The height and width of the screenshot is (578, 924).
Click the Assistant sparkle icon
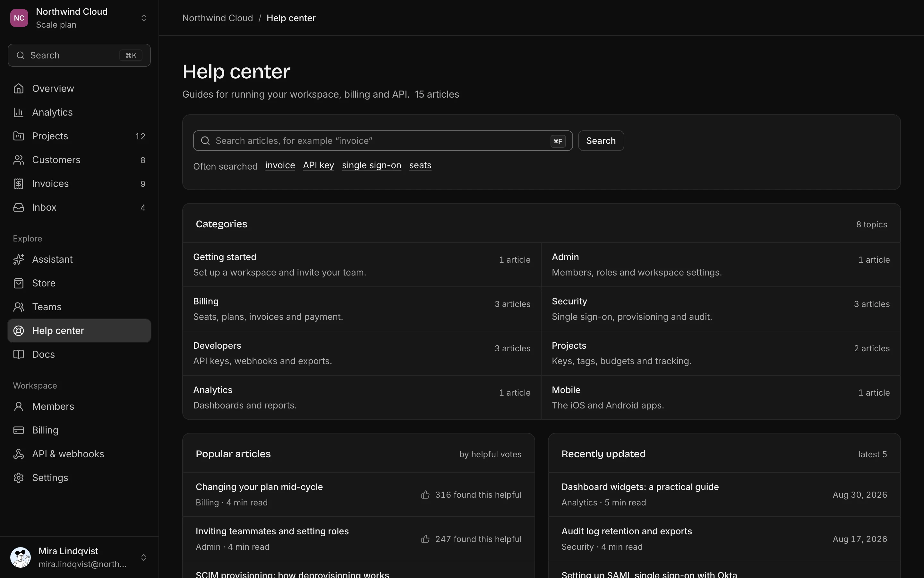(x=18, y=259)
